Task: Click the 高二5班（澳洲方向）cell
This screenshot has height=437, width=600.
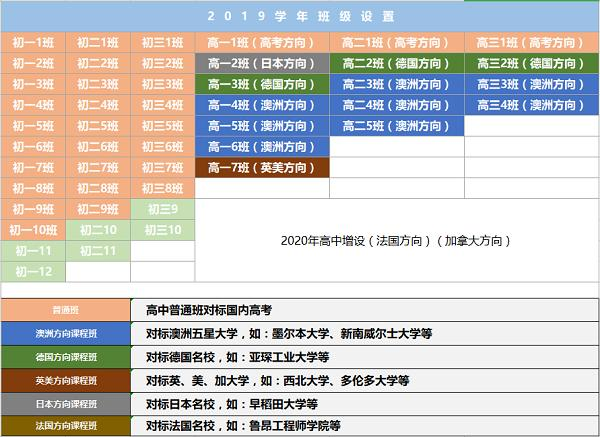Action: 396,126
